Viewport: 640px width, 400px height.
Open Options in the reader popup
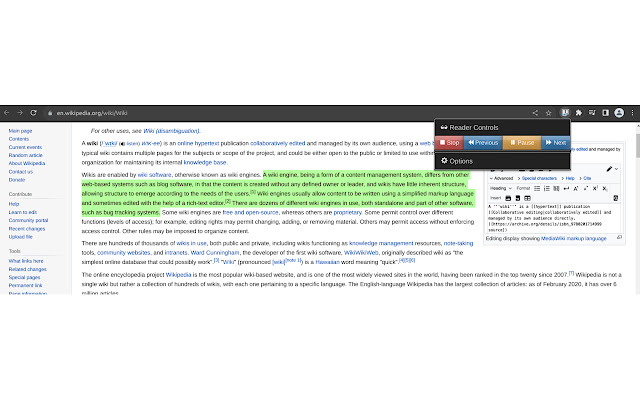pyautogui.click(x=457, y=161)
